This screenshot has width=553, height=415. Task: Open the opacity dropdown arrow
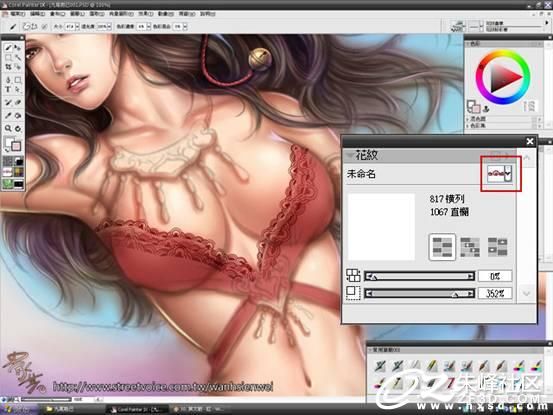[109, 26]
